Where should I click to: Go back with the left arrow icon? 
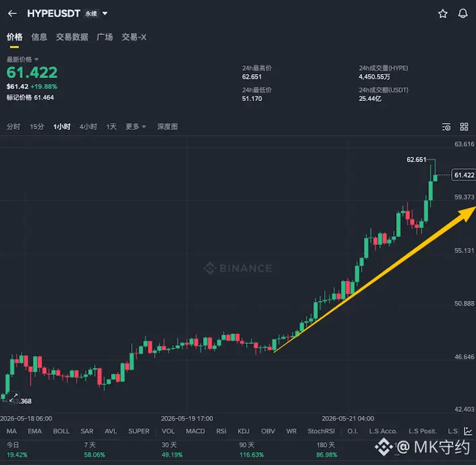(12, 13)
